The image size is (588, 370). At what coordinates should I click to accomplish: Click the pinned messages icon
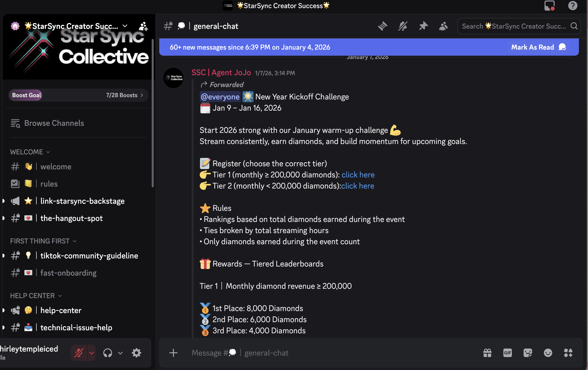pos(423,26)
